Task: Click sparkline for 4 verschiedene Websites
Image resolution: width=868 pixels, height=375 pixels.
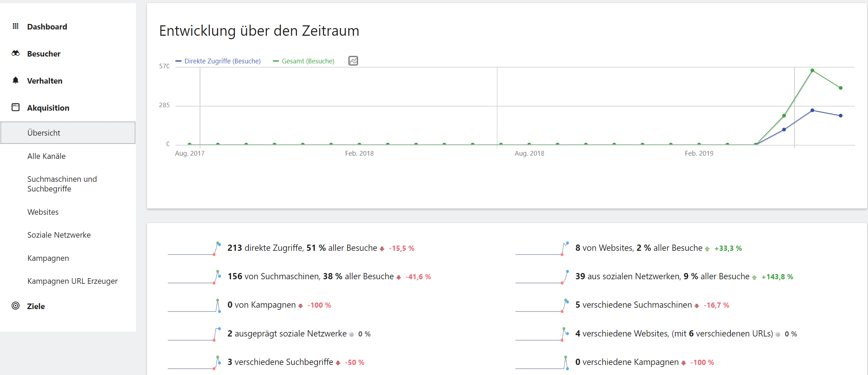Action: (x=542, y=334)
